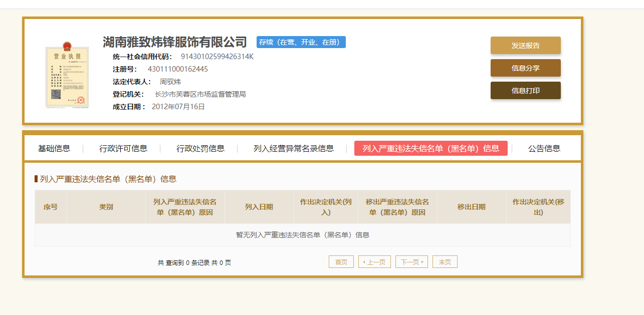644x315 pixels.
Task: Open the 行政许可信息 tab
Action: [123, 148]
